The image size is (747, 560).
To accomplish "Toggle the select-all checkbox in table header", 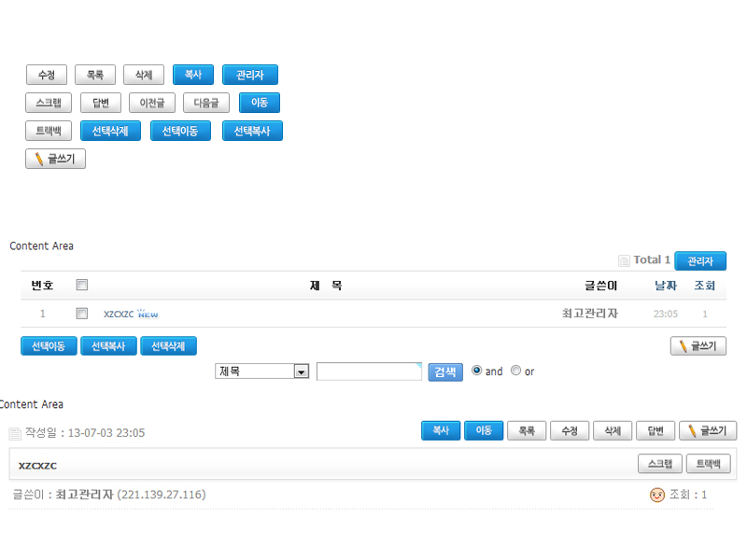I will (x=81, y=286).
